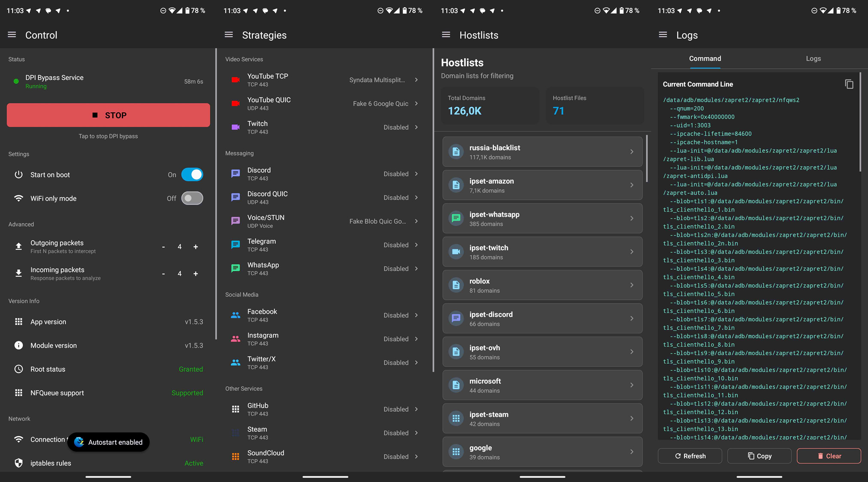The height and width of the screenshot is (482, 868).
Task: Click the Telegram icon in Messaging section
Action: (235, 245)
